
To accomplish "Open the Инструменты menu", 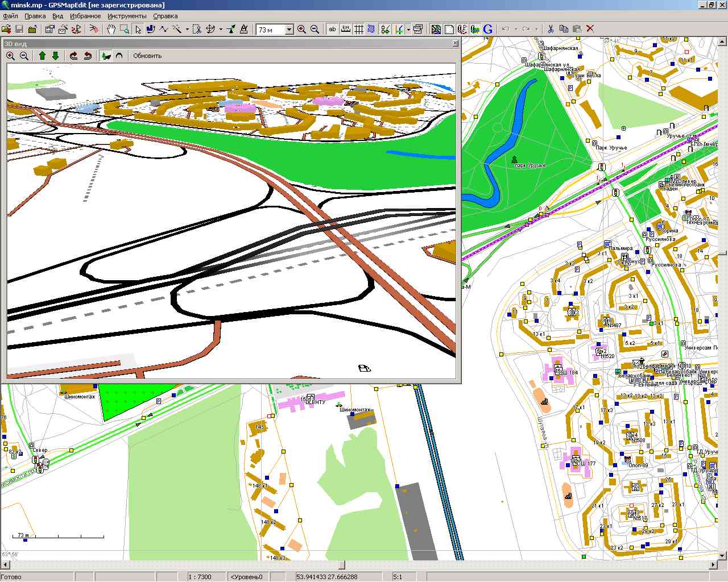I will [x=126, y=16].
